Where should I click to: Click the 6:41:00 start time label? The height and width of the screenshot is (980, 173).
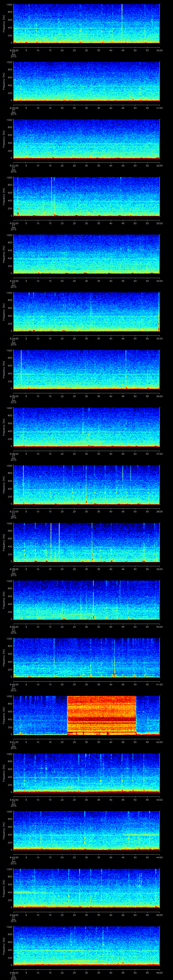coord(14,742)
